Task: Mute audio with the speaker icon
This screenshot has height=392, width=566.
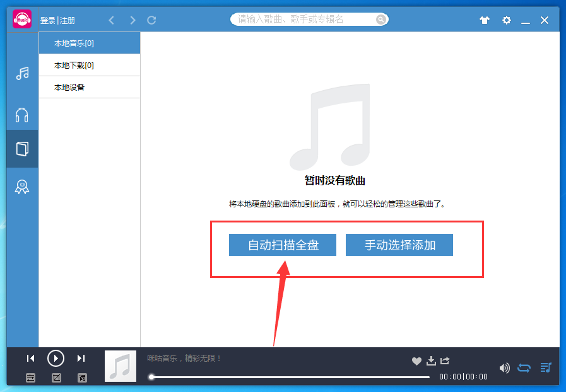Action: point(505,368)
